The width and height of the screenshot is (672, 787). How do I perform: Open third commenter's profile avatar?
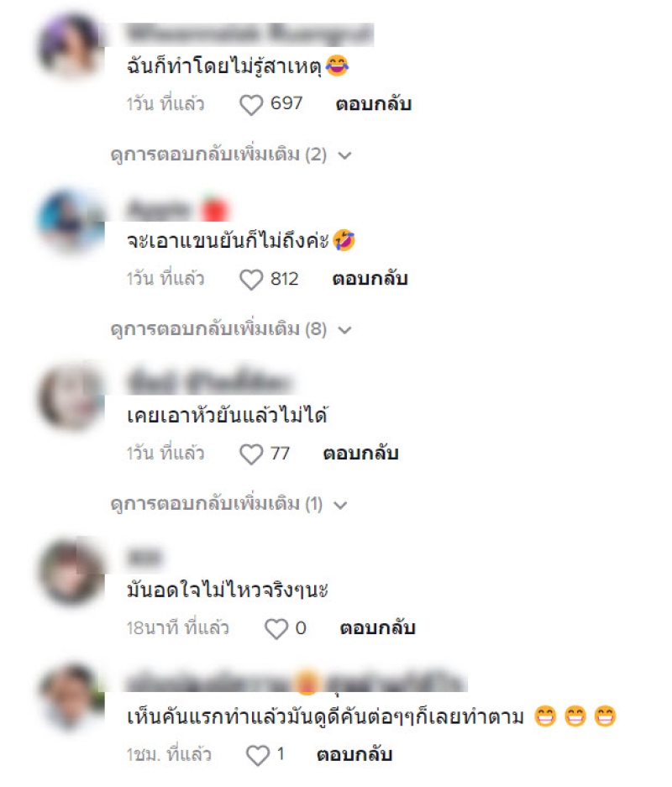point(71,396)
